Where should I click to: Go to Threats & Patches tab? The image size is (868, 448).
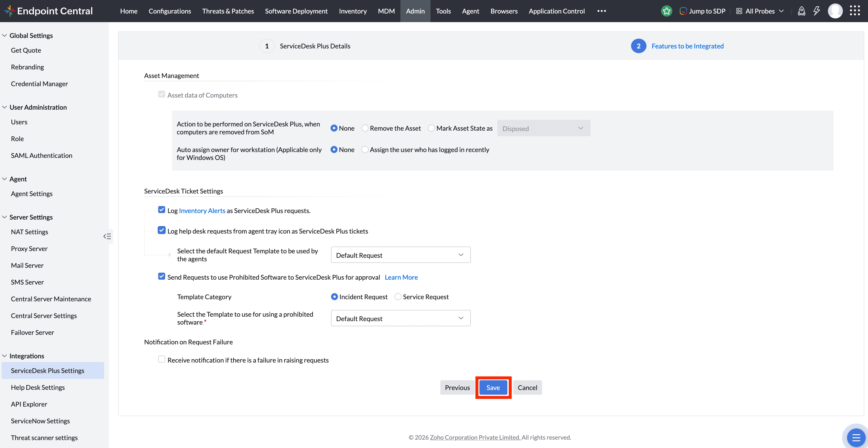pos(228,11)
